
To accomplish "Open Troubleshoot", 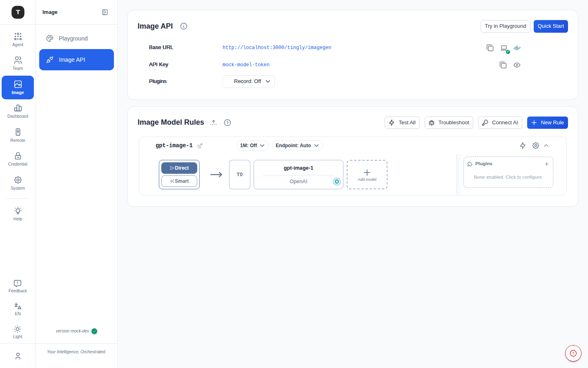I will (449, 123).
